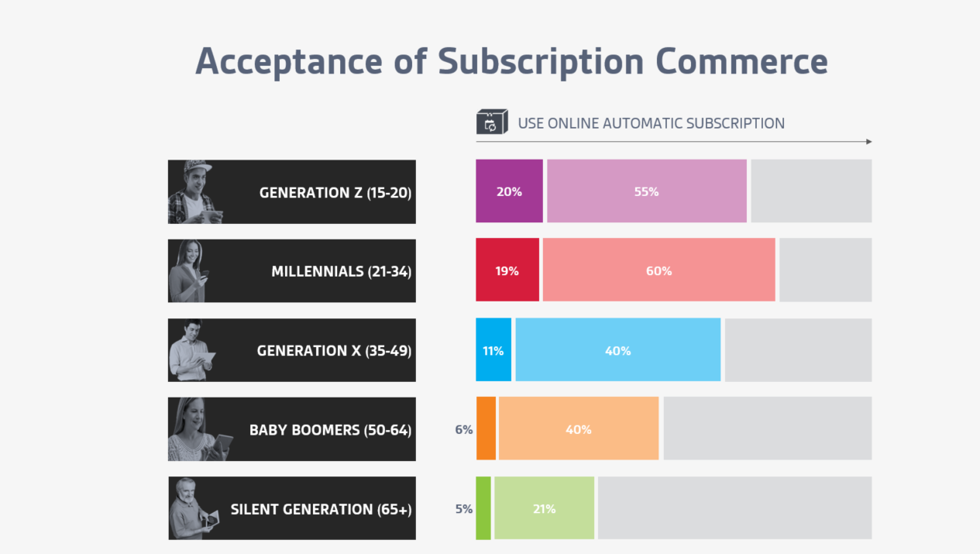
Task: Click the Generation X man photo
Action: 191,349
